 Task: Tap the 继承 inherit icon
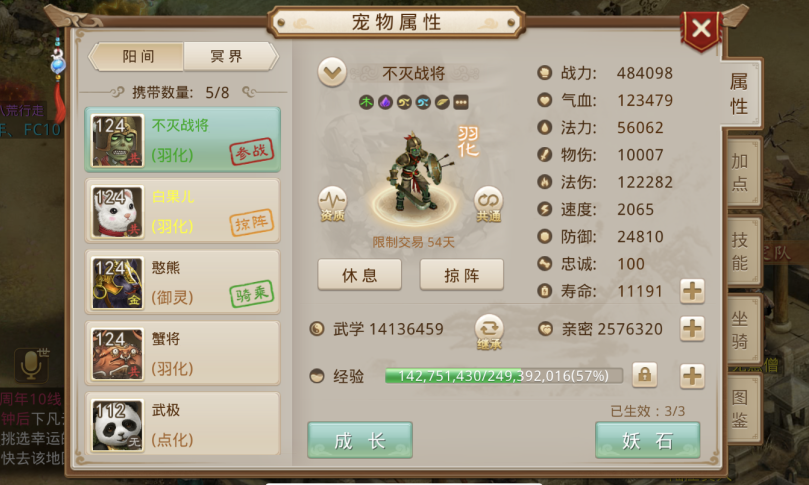pos(489,331)
